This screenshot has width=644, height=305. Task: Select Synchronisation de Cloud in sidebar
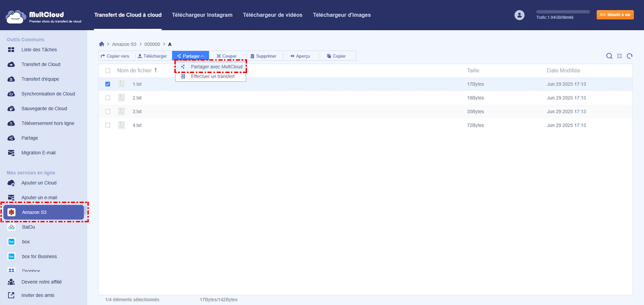coord(48,94)
